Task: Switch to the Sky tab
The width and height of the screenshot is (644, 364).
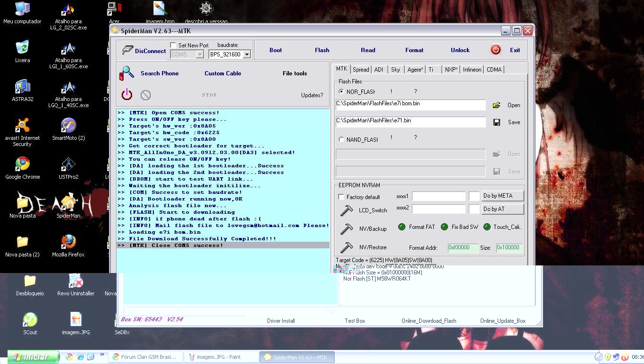Action: (x=395, y=70)
